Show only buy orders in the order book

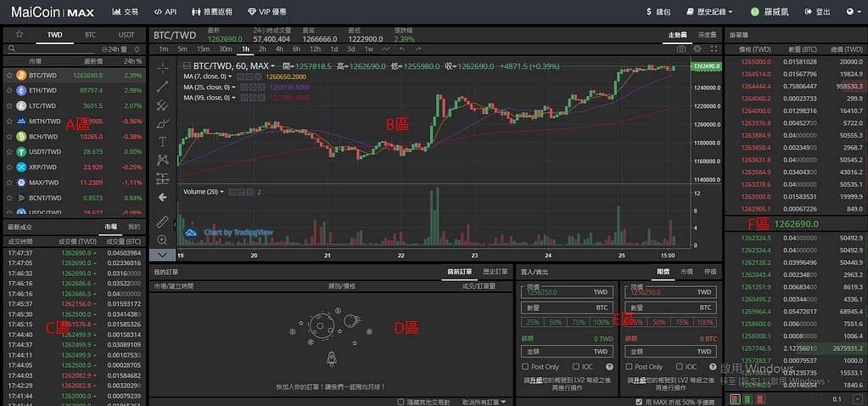point(748,399)
